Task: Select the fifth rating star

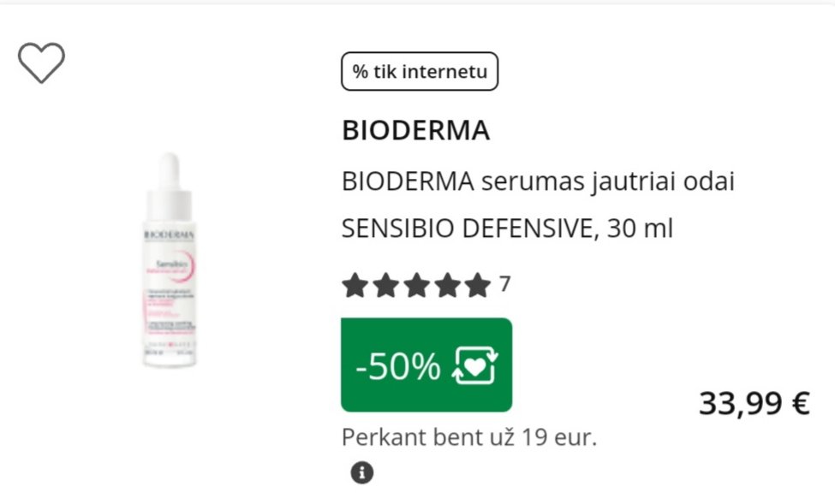Action: tap(478, 285)
